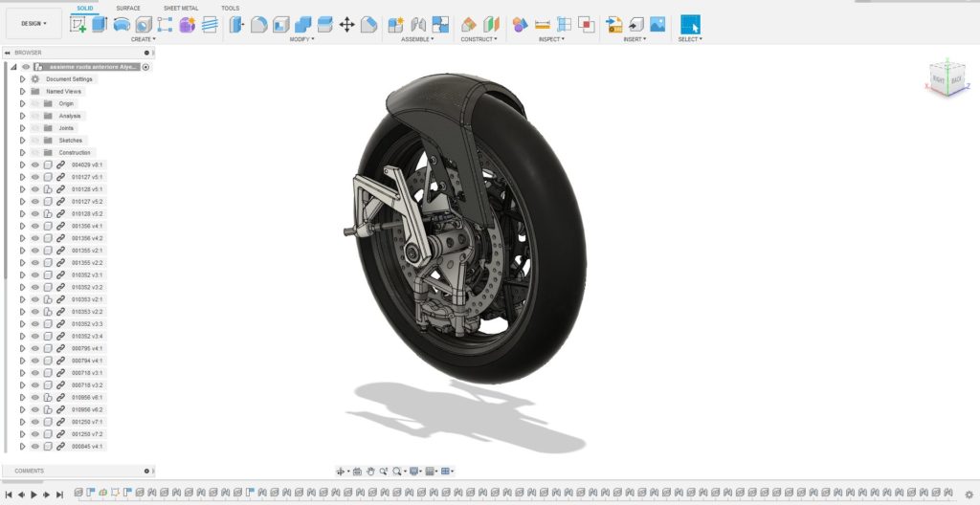Open the Comments panel options dot
980x505 pixels.
point(146,472)
